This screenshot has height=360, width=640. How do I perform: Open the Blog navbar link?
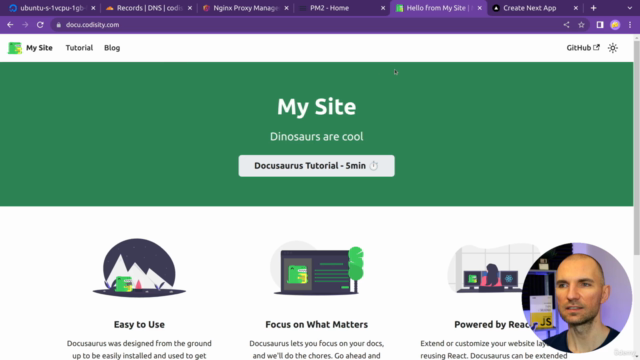click(x=112, y=48)
